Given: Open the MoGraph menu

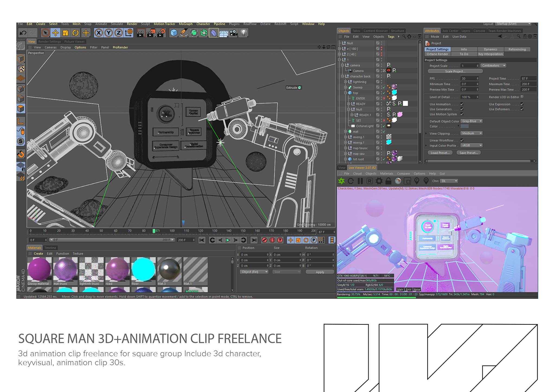Looking at the screenshot, I should point(185,24).
